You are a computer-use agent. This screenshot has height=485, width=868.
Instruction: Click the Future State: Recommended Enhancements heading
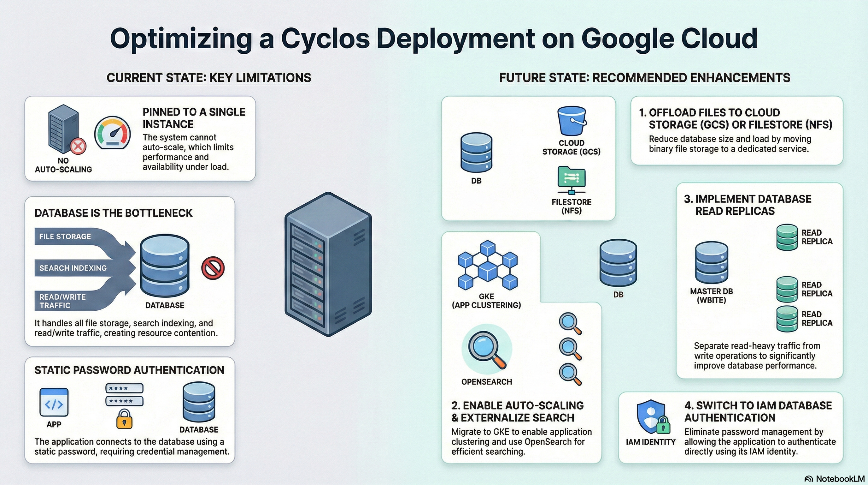point(644,78)
